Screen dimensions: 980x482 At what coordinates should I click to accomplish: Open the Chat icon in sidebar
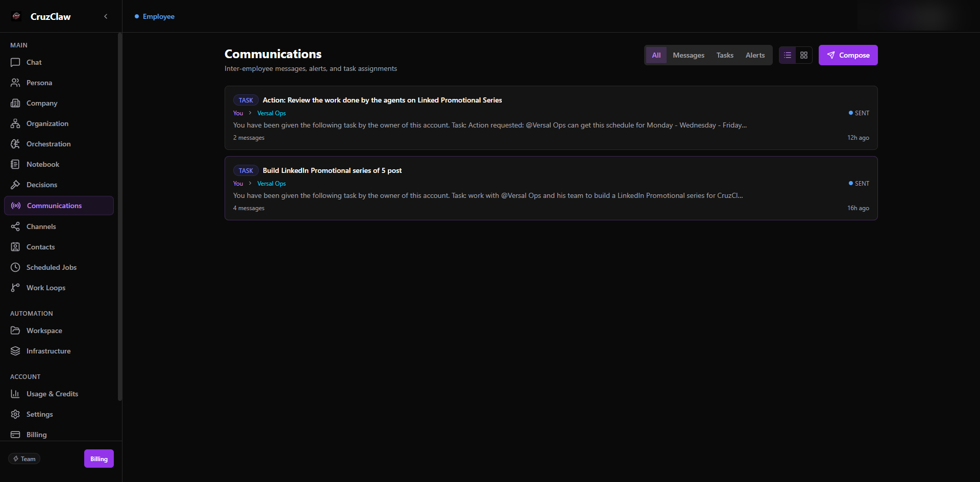pos(15,62)
